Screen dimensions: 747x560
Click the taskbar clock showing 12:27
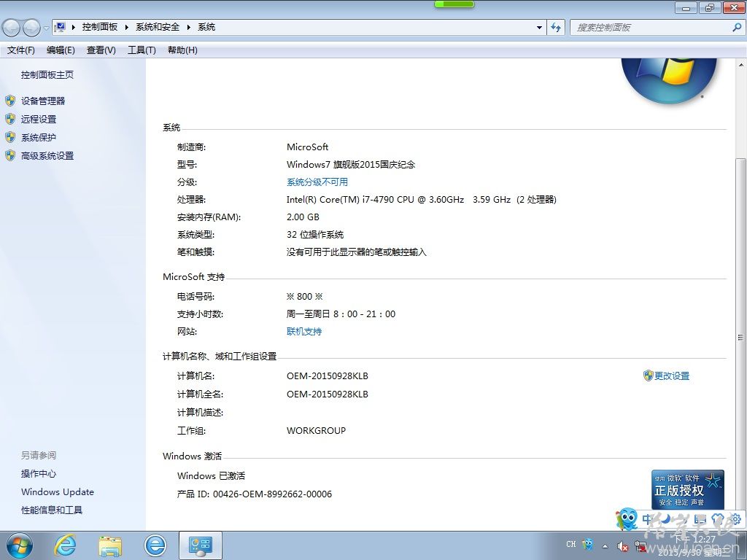(693, 545)
